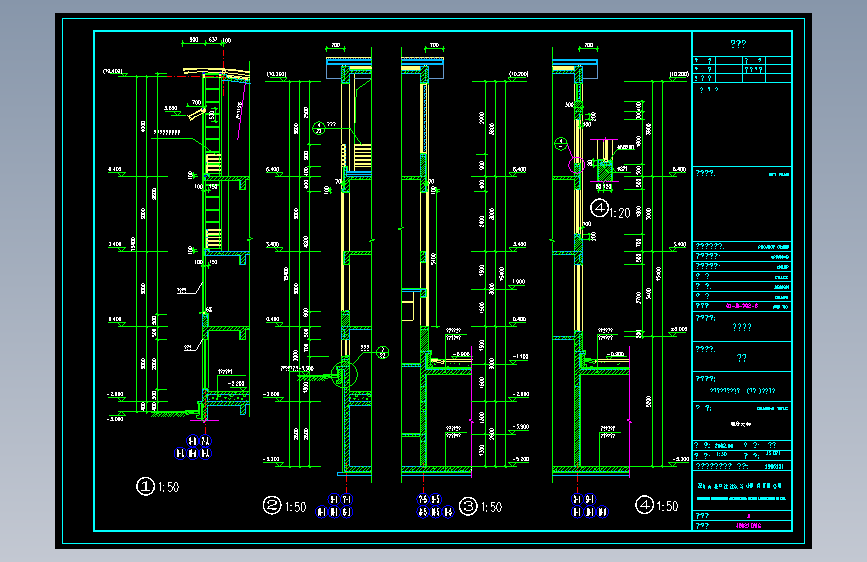The height and width of the screenshot is (562, 867).
Task: Select the 6.400 elevation mark of section 2
Action: [x=273, y=169]
